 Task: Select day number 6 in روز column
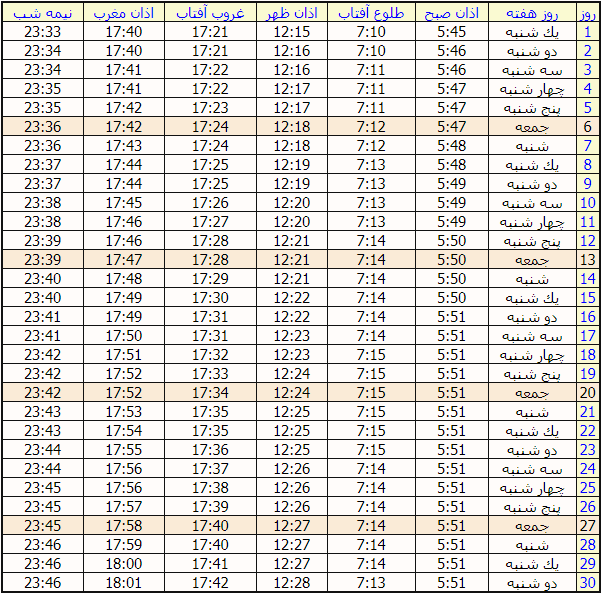point(588,126)
